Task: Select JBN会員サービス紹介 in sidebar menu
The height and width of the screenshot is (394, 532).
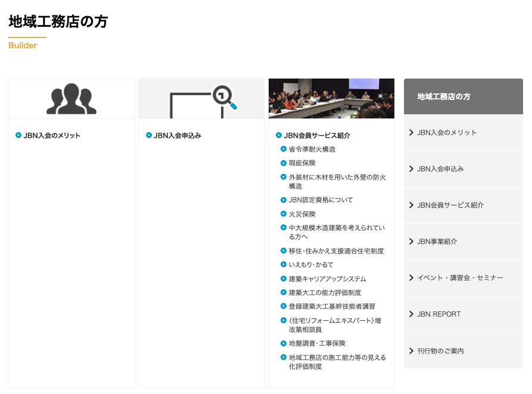Action: 450,205
